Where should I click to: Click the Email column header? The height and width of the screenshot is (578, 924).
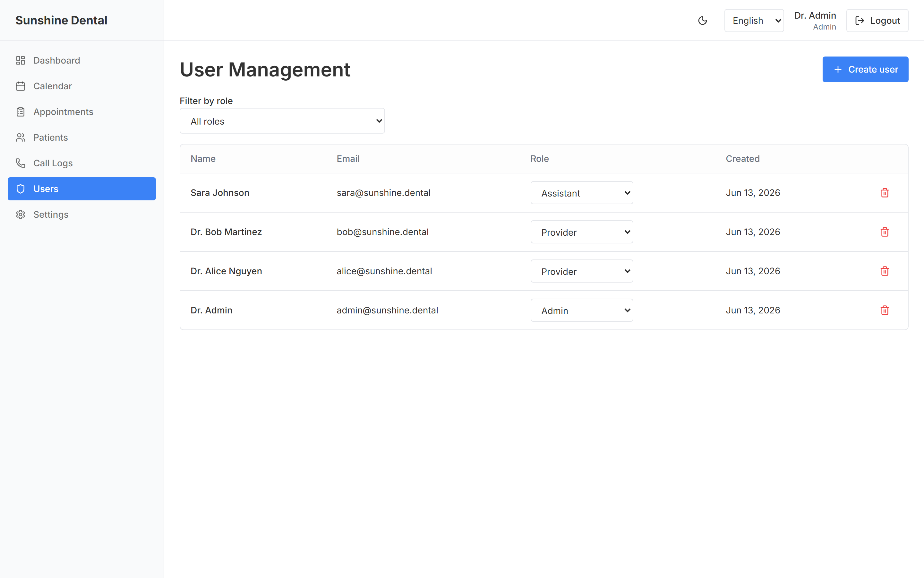pos(348,159)
